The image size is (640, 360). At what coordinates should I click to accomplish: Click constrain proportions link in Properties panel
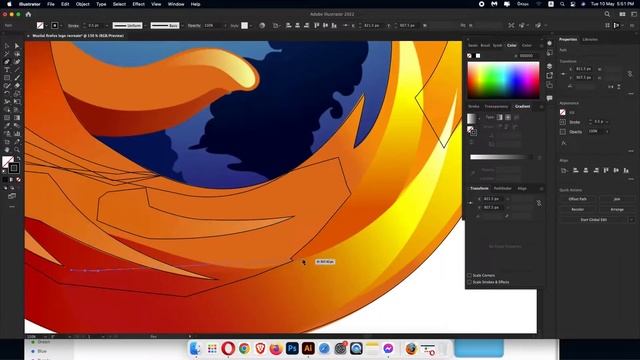tap(630, 73)
